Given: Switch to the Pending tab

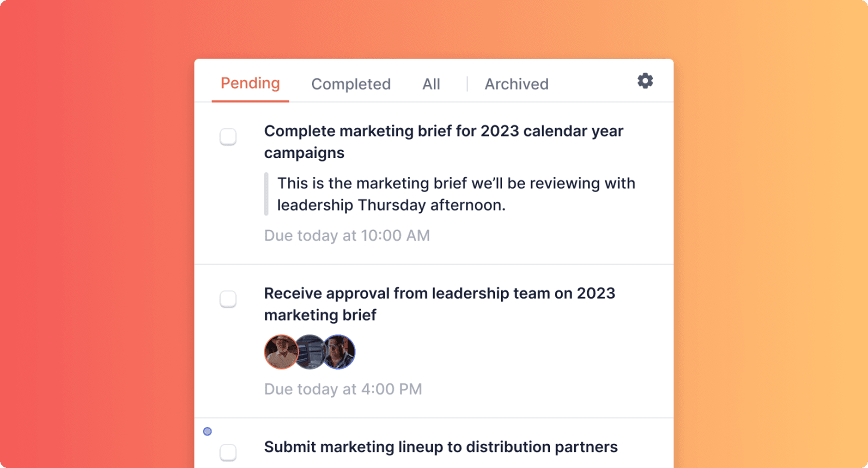Looking at the screenshot, I should [x=250, y=83].
